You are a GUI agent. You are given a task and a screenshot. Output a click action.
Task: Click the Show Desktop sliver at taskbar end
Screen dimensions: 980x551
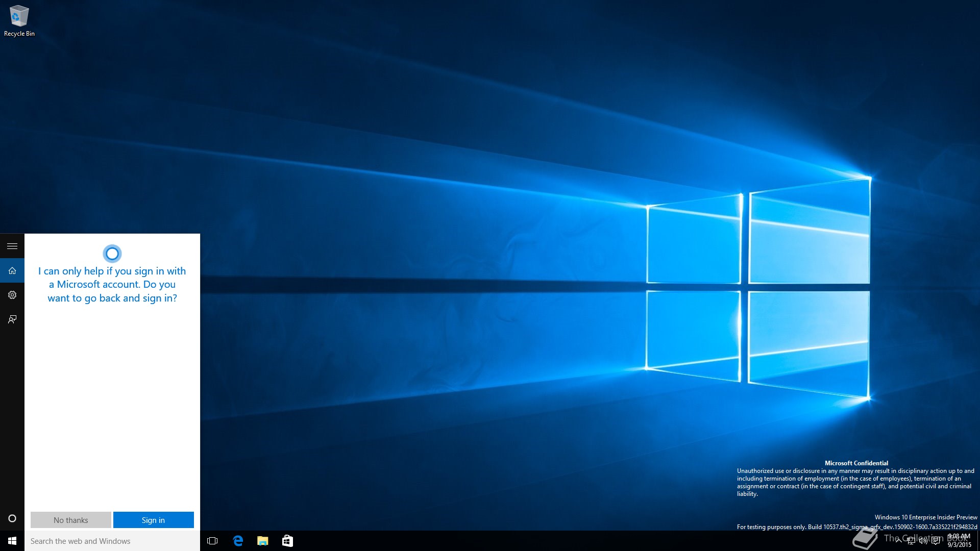coord(978,541)
